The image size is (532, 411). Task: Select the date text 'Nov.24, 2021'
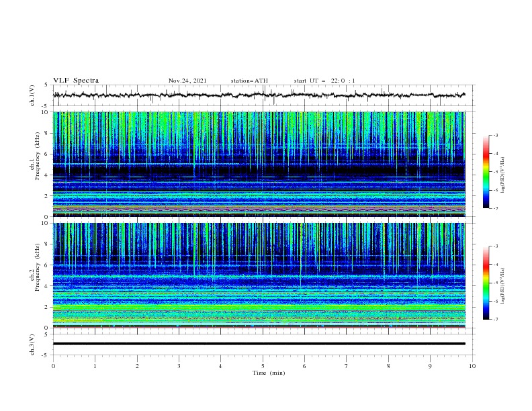187,81
